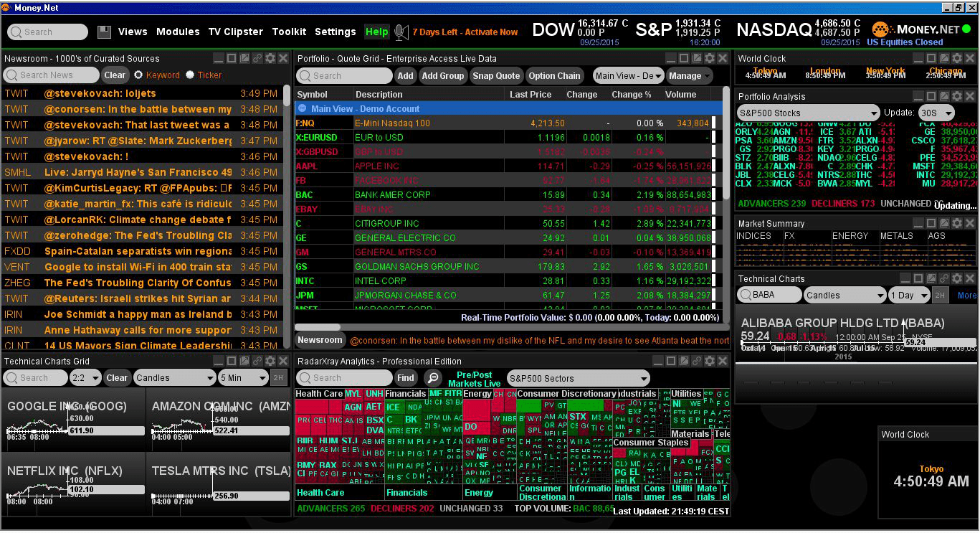Screen dimensions: 980x533
Task: Open the Views menu
Action: pyautogui.click(x=133, y=32)
